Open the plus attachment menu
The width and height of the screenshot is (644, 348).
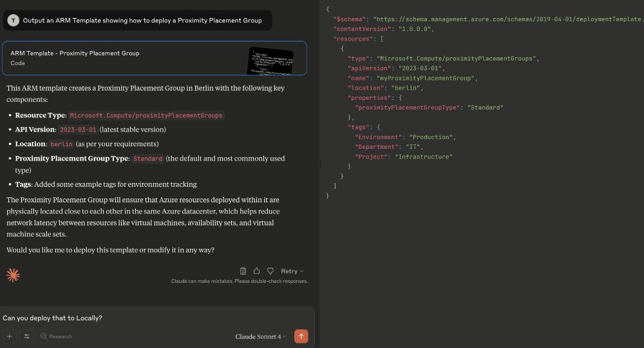tap(10, 336)
